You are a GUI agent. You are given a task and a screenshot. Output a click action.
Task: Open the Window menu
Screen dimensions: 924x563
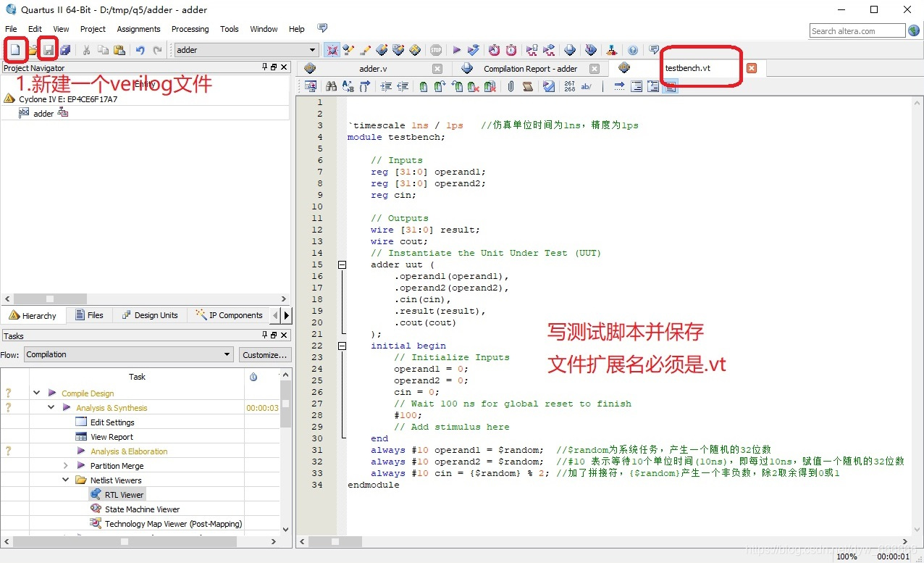tap(264, 29)
